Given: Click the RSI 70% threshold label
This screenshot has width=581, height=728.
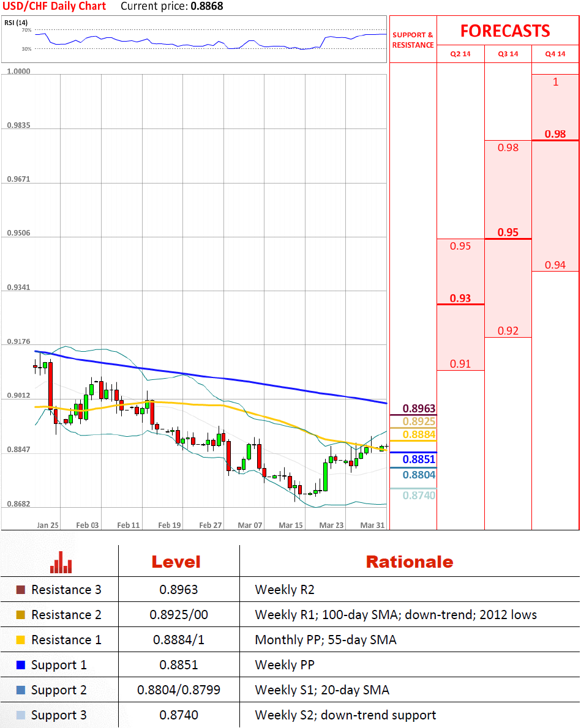Looking at the screenshot, I should [x=26, y=30].
